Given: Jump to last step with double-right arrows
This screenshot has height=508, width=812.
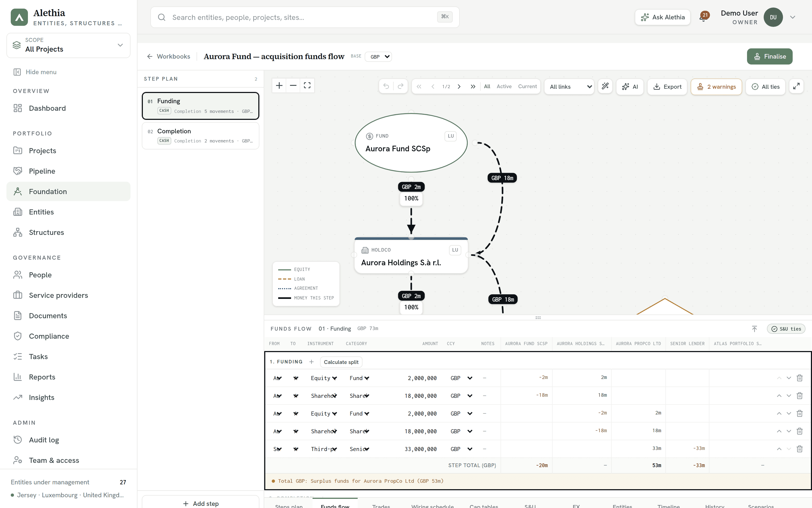Looking at the screenshot, I should pyautogui.click(x=473, y=86).
